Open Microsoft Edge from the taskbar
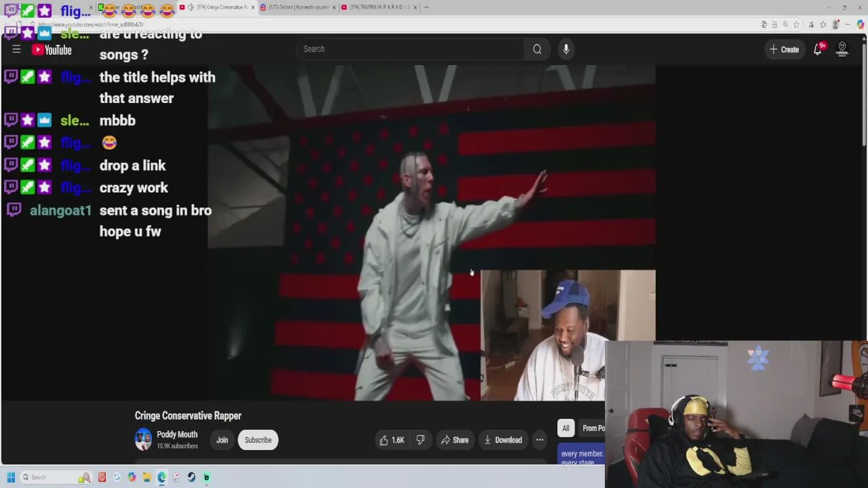The image size is (868, 488). (x=161, y=477)
